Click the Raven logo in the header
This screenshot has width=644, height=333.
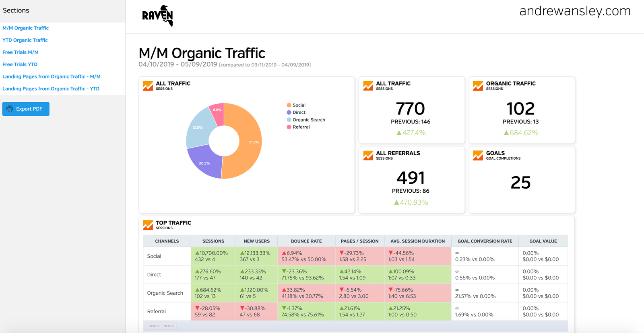pyautogui.click(x=158, y=16)
